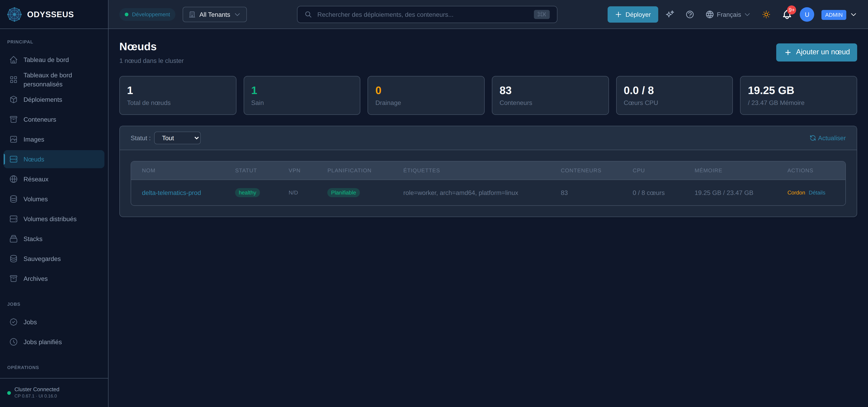
Task: Click the Archives box icon
Action: 14,278
